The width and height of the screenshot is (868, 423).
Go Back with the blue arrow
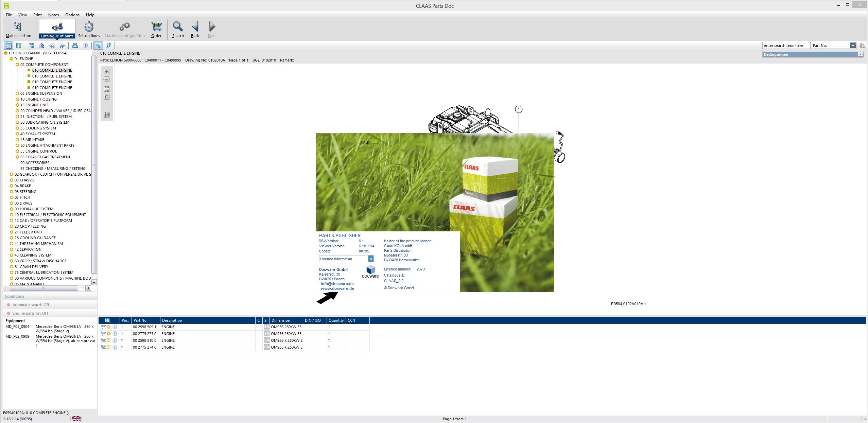[195, 30]
